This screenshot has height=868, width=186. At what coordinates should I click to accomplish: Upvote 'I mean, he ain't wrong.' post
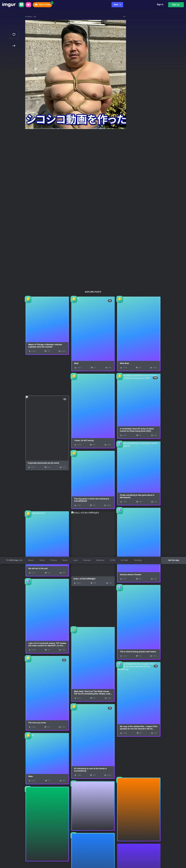pyautogui.click(x=75, y=445)
